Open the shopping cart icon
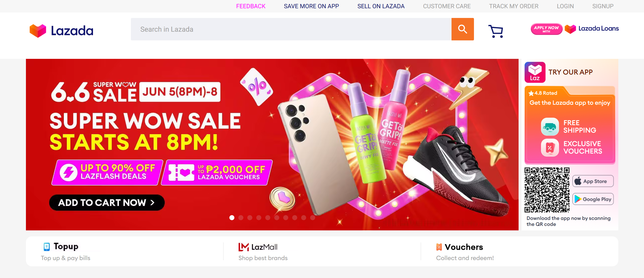Image resolution: width=644 pixels, height=278 pixels. click(x=496, y=31)
